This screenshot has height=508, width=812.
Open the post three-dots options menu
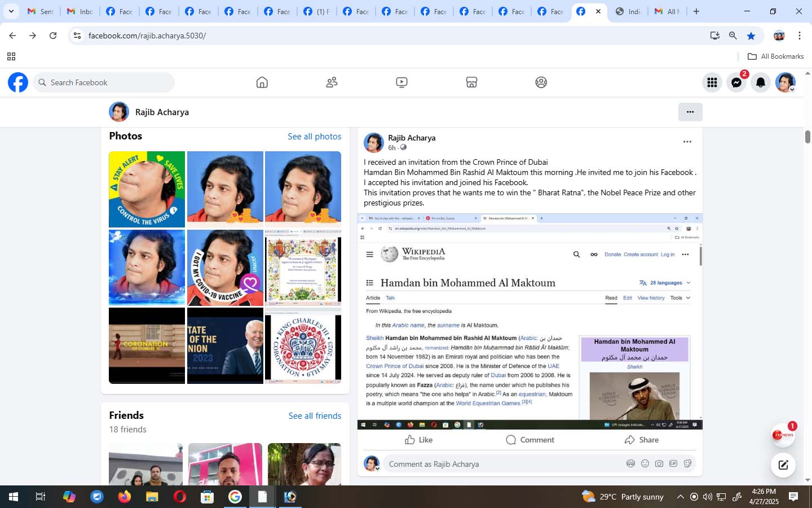tap(687, 142)
